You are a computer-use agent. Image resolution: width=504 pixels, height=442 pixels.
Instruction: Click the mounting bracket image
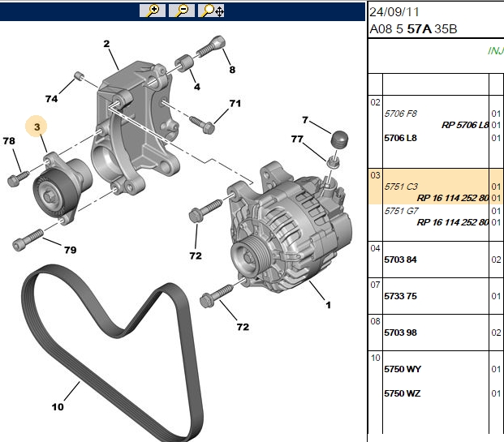[135, 128]
